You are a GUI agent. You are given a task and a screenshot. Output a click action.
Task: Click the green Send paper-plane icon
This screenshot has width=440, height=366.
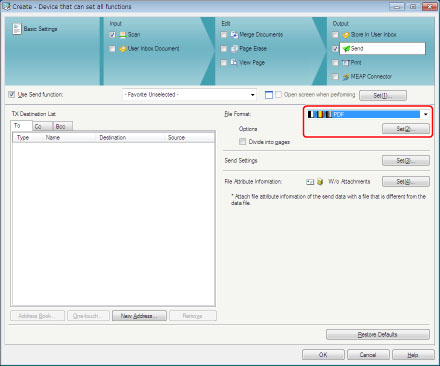coord(346,49)
